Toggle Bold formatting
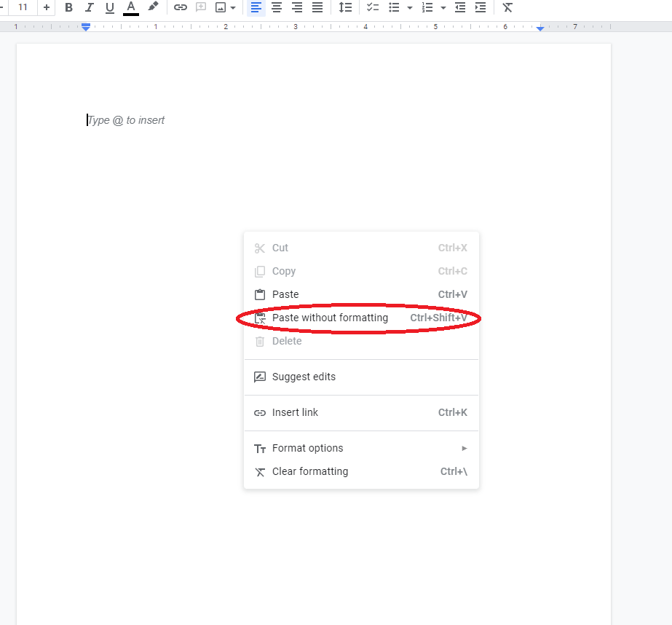 click(x=68, y=7)
